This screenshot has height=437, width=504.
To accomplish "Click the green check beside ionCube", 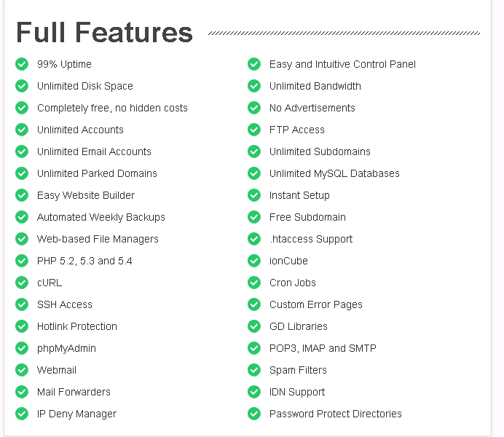I will [254, 261].
